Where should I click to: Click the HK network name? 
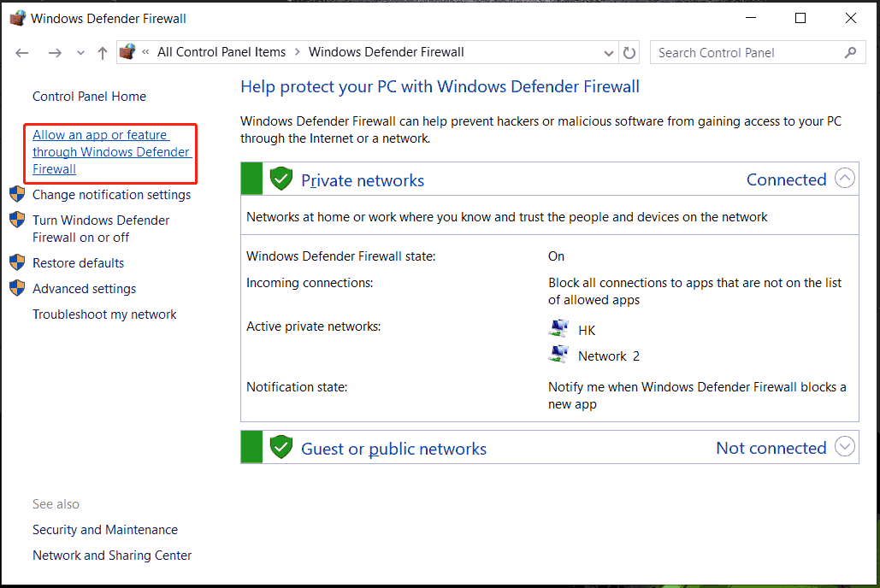click(587, 331)
